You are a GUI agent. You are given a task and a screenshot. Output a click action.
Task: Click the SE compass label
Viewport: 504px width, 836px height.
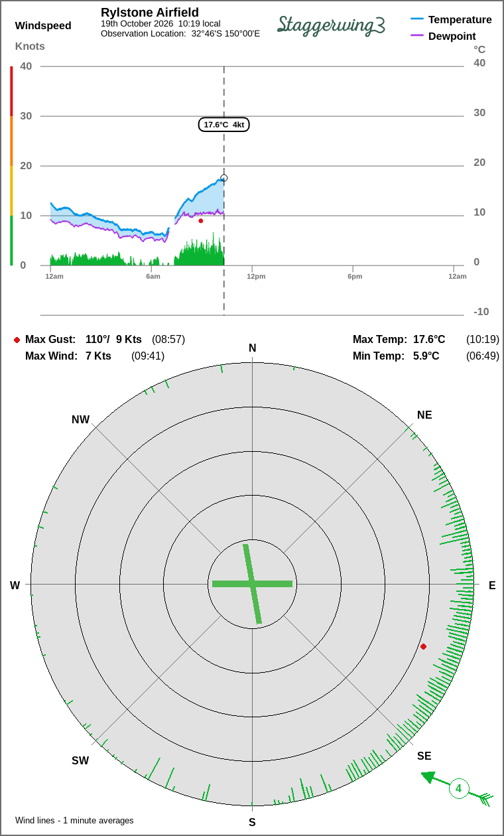click(424, 756)
